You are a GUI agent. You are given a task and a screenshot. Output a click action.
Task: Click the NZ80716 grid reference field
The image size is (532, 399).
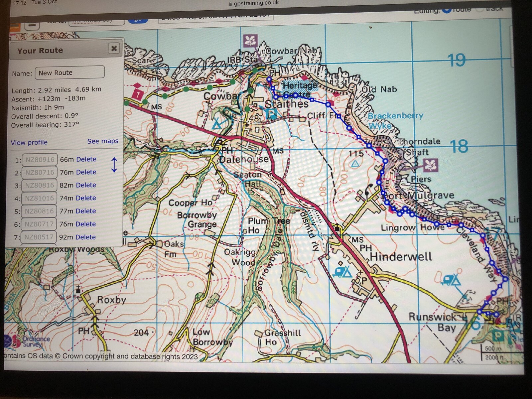(x=40, y=173)
